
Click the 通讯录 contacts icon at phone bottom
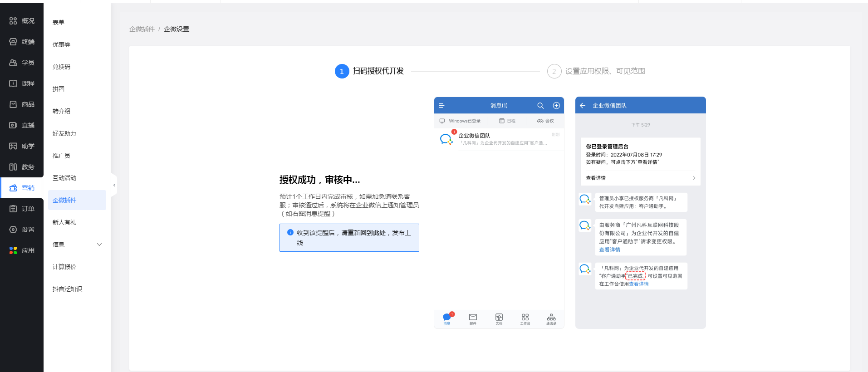(x=551, y=318)
